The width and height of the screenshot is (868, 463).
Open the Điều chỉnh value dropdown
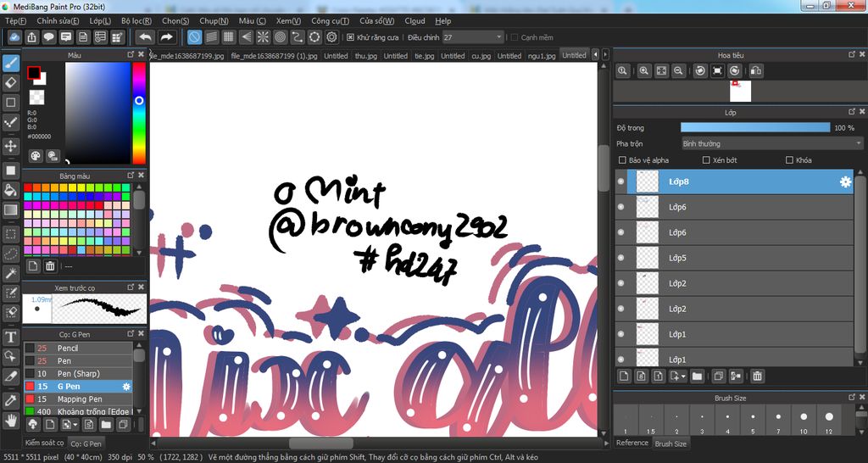click(498, 37)
